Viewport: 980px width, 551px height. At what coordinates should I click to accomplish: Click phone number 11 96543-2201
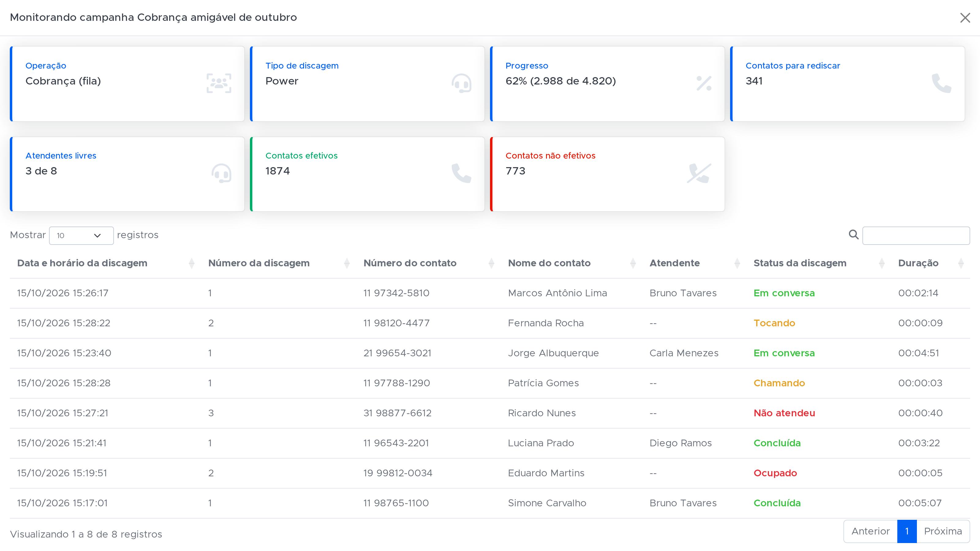point(396,443)
